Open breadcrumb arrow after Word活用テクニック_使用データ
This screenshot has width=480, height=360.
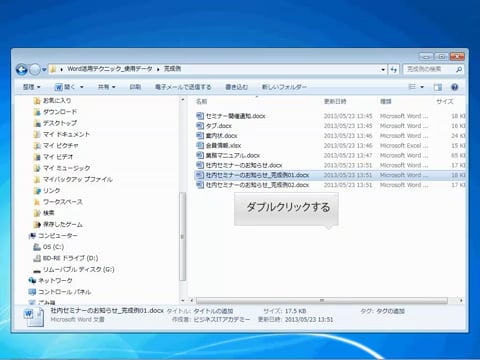point(158,69)
